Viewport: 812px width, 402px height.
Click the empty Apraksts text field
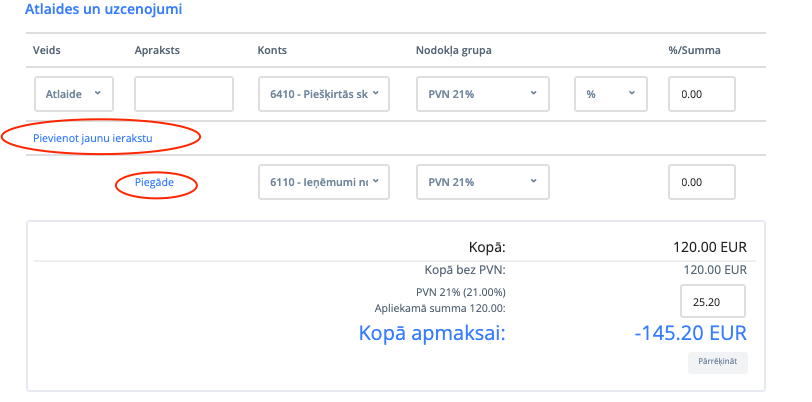click(x=183, y=94)
